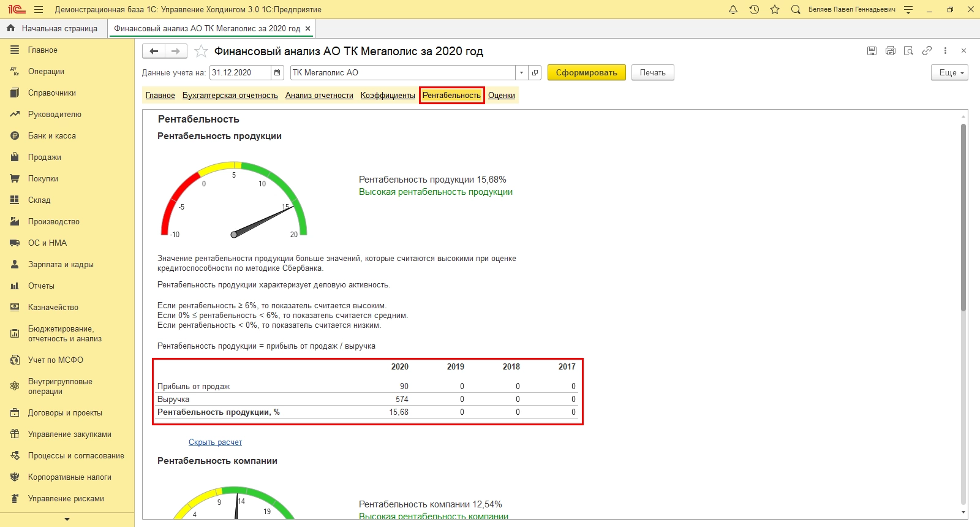980x527 pixels.
Task: Open Бюджетирование, отчетность и анализ section
Action: pos(67,334)
